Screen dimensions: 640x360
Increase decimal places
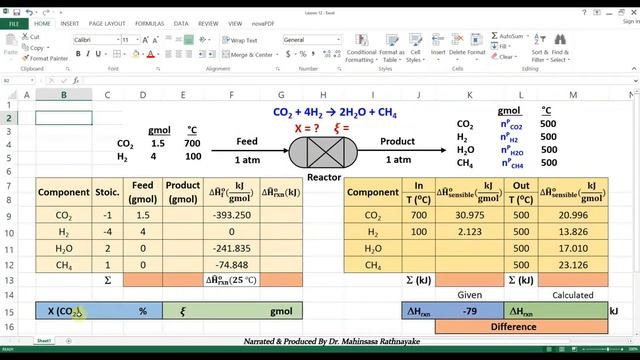coord(327,54)
